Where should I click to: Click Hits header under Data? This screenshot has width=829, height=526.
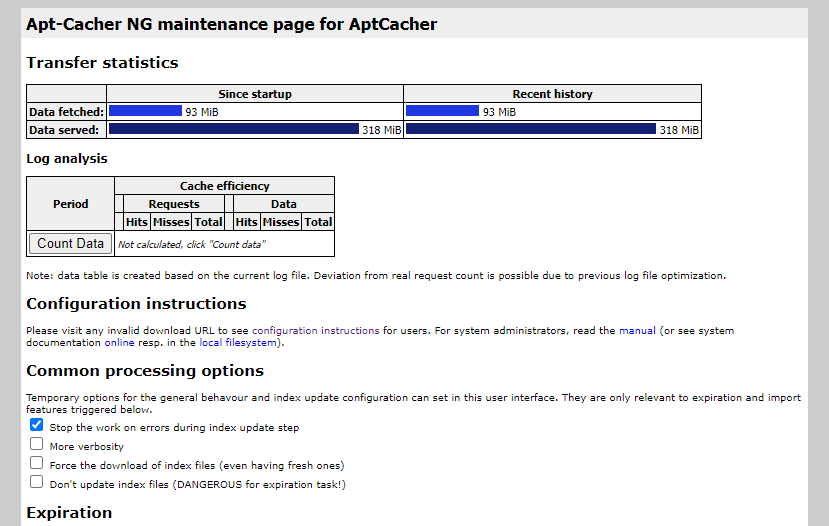click(246, 222)
